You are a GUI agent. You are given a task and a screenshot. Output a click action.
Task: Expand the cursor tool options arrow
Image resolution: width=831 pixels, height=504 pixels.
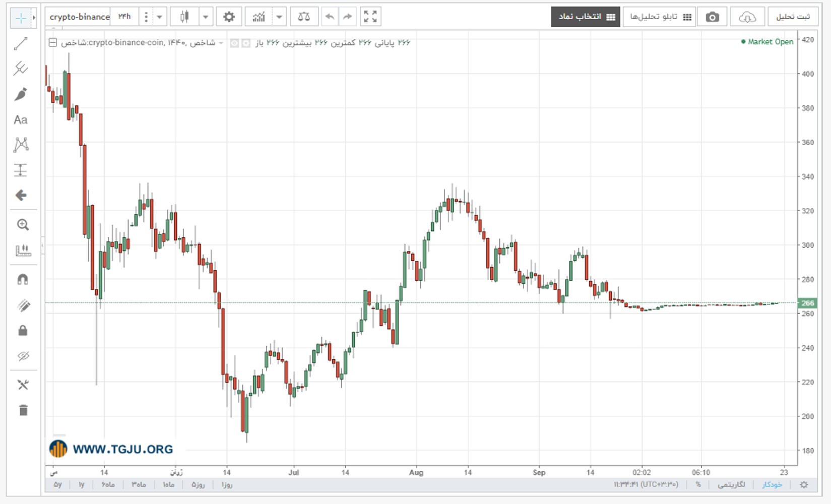coord(34,18)
